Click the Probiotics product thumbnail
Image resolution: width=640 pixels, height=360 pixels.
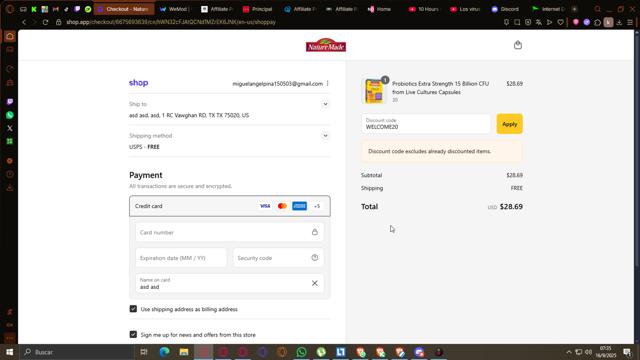pos(374,91)
